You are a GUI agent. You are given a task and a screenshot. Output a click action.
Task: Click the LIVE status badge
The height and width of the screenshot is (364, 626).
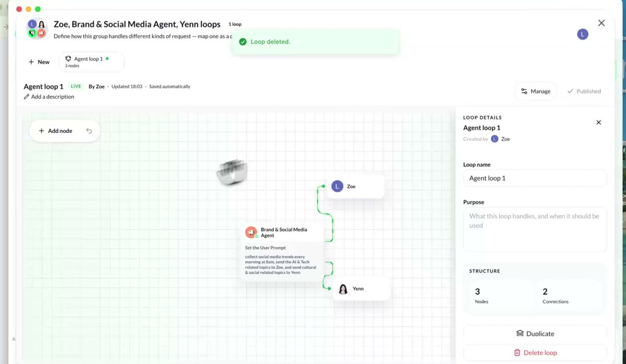[x=76, y=87]
